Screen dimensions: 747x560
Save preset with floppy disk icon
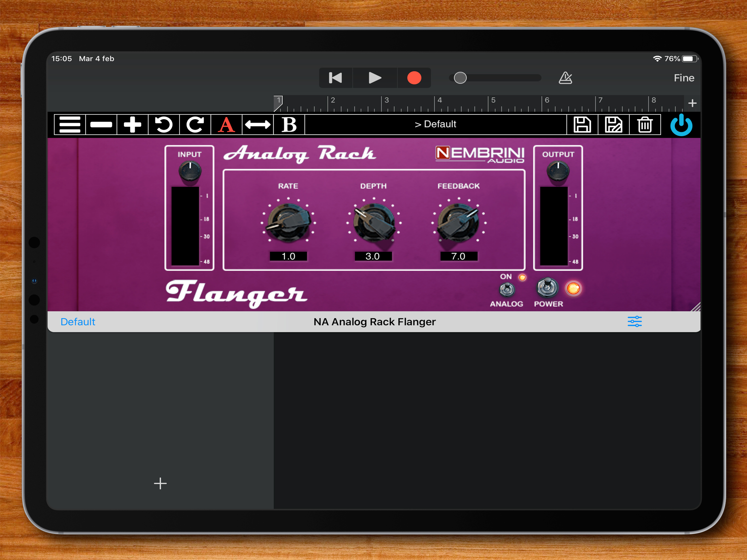[x=582, y=125]
